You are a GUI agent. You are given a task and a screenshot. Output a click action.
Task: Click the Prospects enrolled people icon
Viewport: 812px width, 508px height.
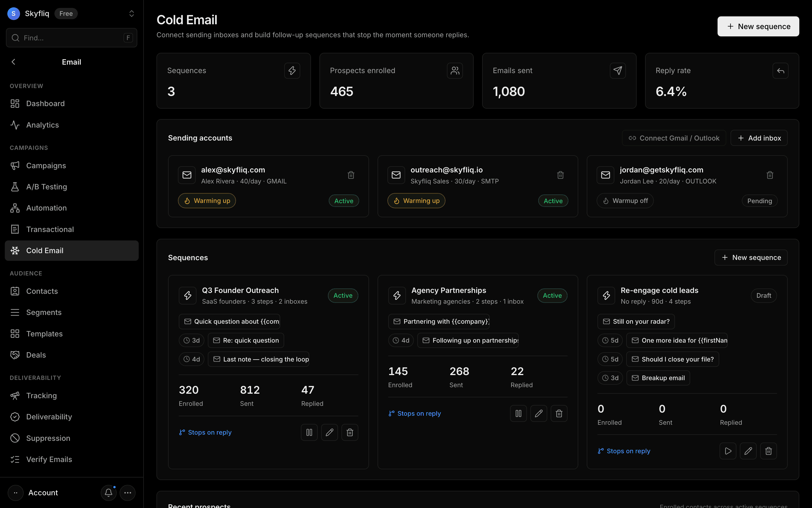tap(455, 71)
